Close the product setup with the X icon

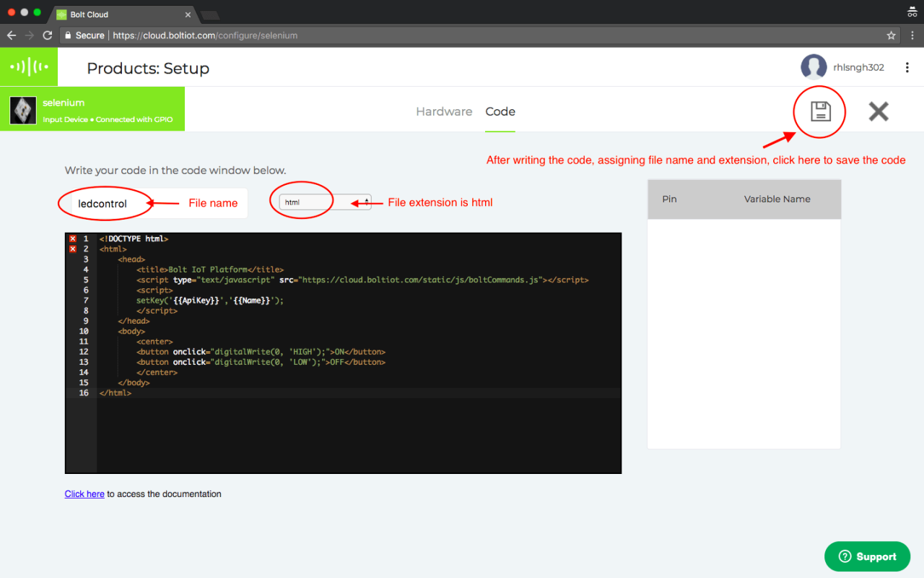click(x=879, y=111)
